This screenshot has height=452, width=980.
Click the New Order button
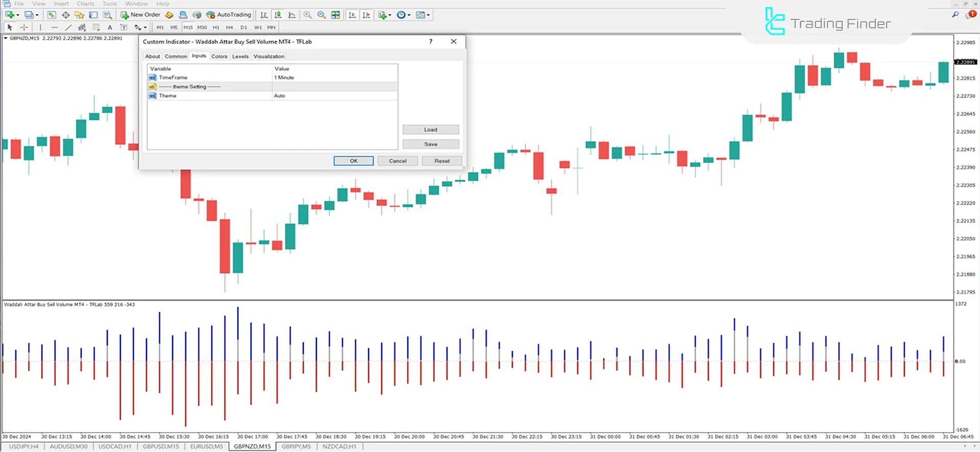(x=140, y=15)
